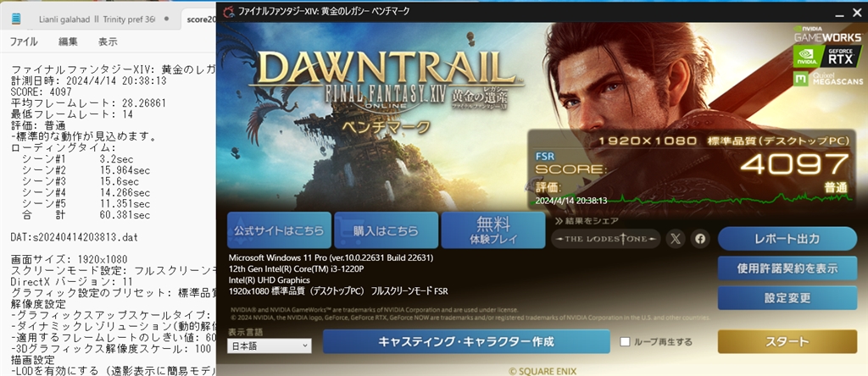868x376 pixels.
Task: Click the X (Twitter) share icon
Action: pyautogui.click(x=676, y=239)
